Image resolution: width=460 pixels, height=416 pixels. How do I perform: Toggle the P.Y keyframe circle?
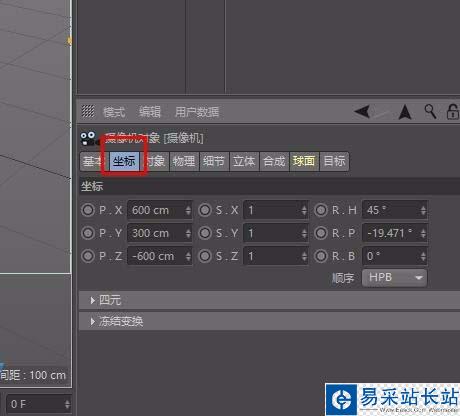tap(88, 233)
